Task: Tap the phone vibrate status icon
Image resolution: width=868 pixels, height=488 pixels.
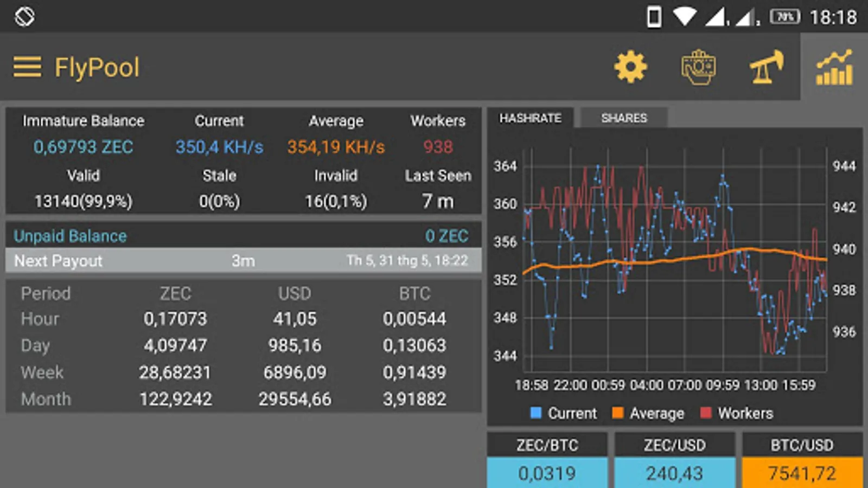Action: [654, 17]
